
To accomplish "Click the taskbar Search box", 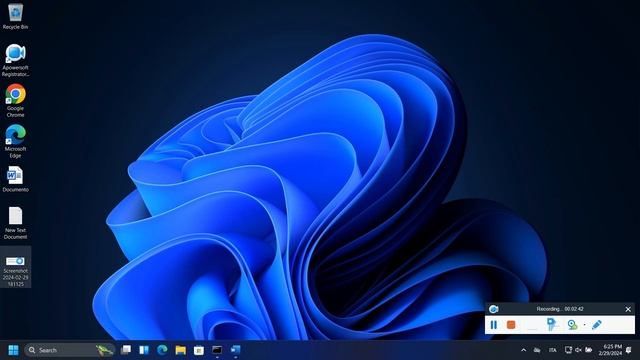I will pos(69,350).
